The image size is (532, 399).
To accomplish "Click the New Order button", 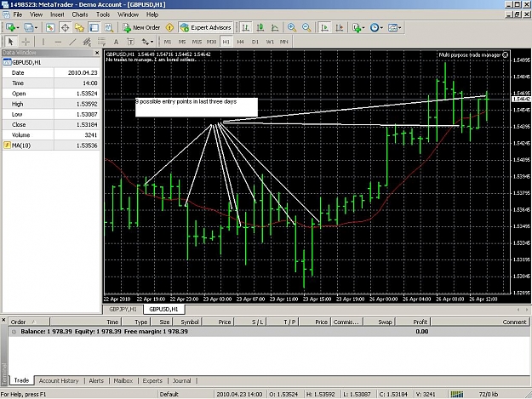I will (141, 28).
